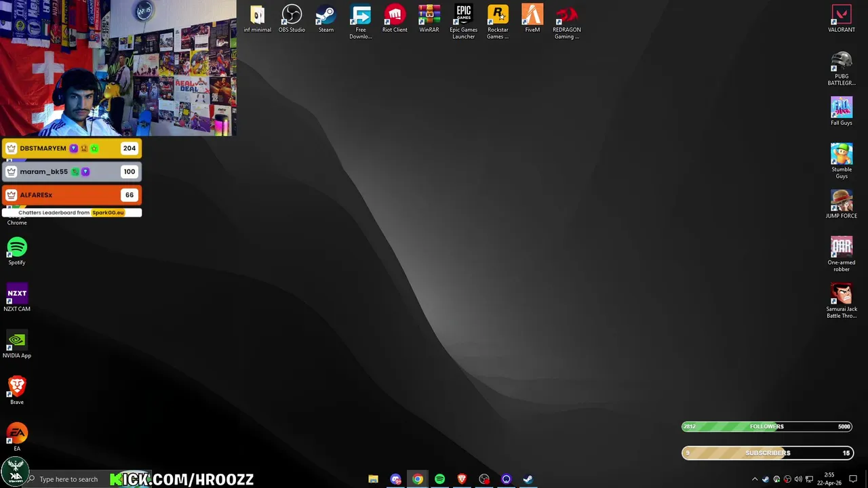Viewport: 868px width, 488px height.
Task: Select the FiveM desktop shortcut
Action: pyautogui.click(x=532, y=19)
